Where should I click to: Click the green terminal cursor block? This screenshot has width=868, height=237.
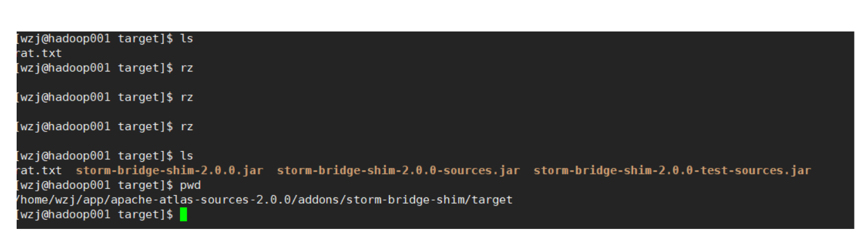click(x=183, y=215)
